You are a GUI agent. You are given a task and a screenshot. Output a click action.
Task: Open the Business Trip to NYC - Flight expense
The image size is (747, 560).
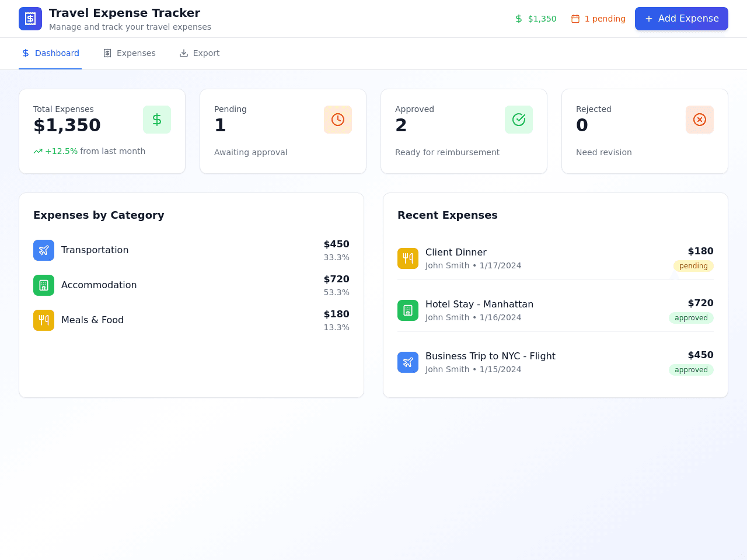point(556,362)
